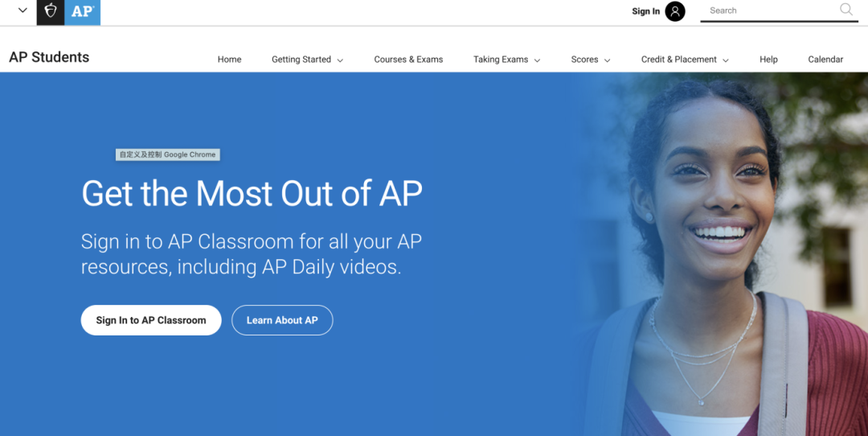Click the hero photo of smiling student
The image size is (868, 436).
pyautogui.click(x=719, y=254)
